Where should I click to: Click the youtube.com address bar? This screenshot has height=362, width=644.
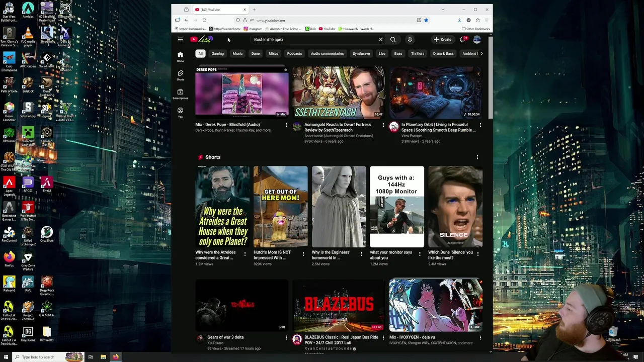click(x=332, y=20)
